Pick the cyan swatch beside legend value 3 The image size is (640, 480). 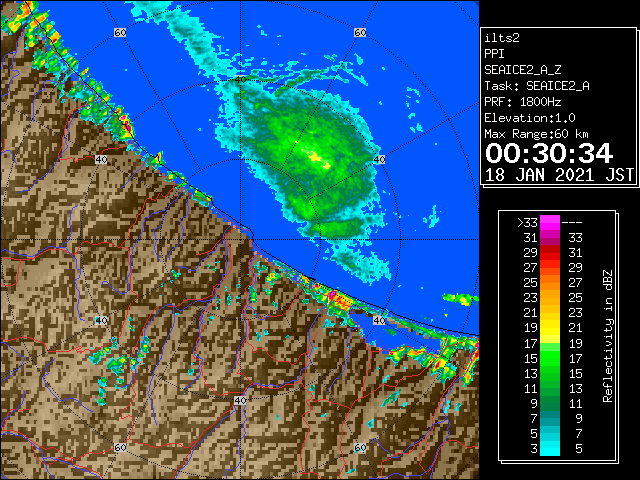(x=550, y=449)
